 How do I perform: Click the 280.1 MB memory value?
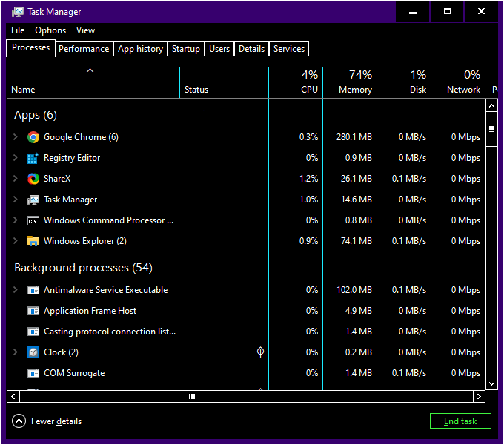354,137
